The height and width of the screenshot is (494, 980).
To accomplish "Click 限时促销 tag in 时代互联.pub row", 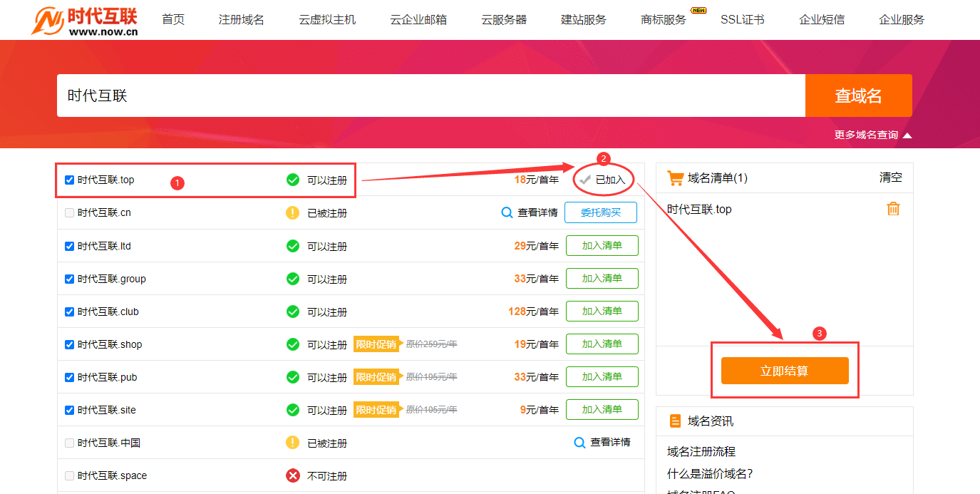I will coord(376,377).
